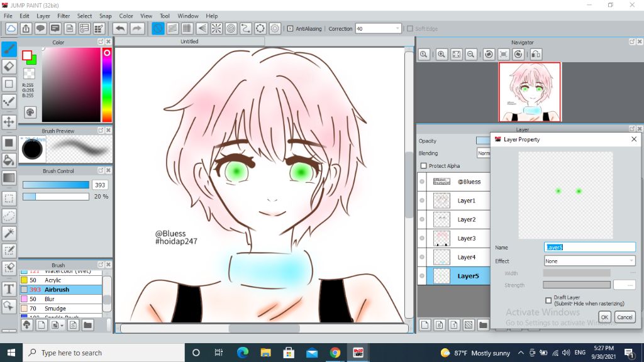Select the Dot pen tool
Image resolution: width=644 pixels, height=362 pixels.
coord(9,101)
